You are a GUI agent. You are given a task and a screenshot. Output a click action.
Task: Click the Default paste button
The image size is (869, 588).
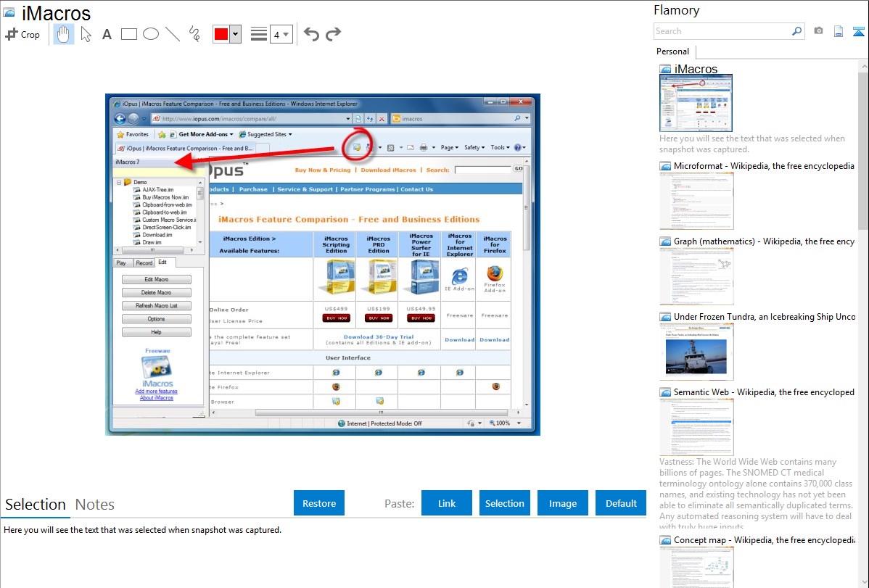pos(621,503)
